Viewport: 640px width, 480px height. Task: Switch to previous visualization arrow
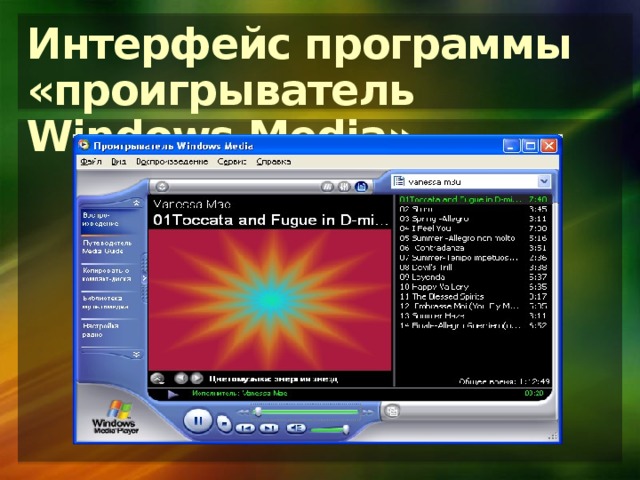[181, 379]
